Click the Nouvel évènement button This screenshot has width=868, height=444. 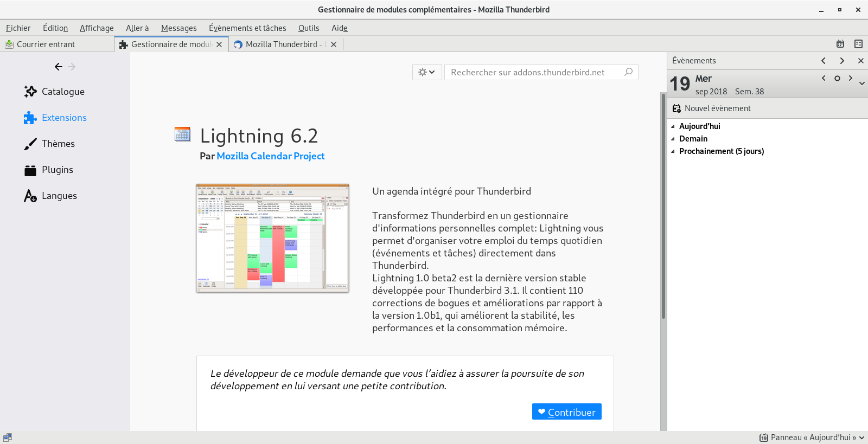(x=712, y=108)
